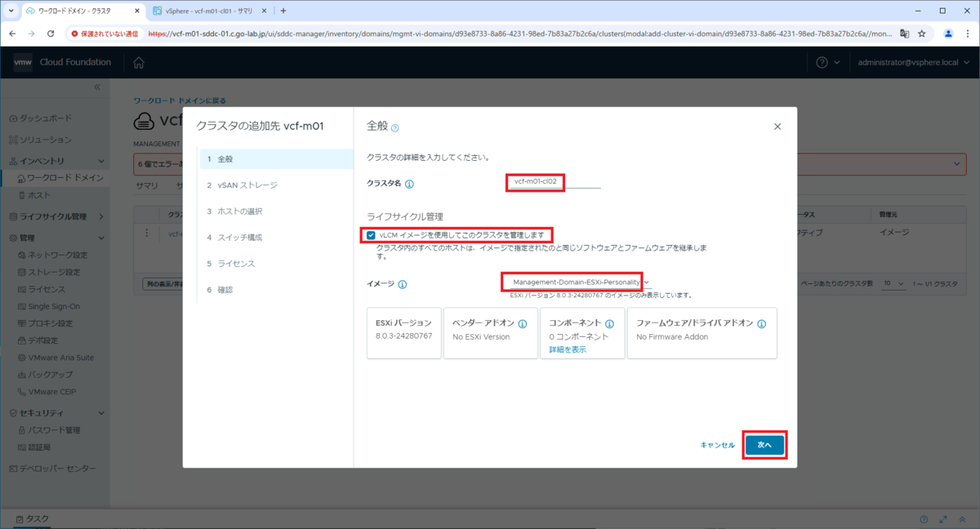The width and height of the screenshot is (980, 529).
Task: Click the キャンセル button
Action: [x=717, y=445]
